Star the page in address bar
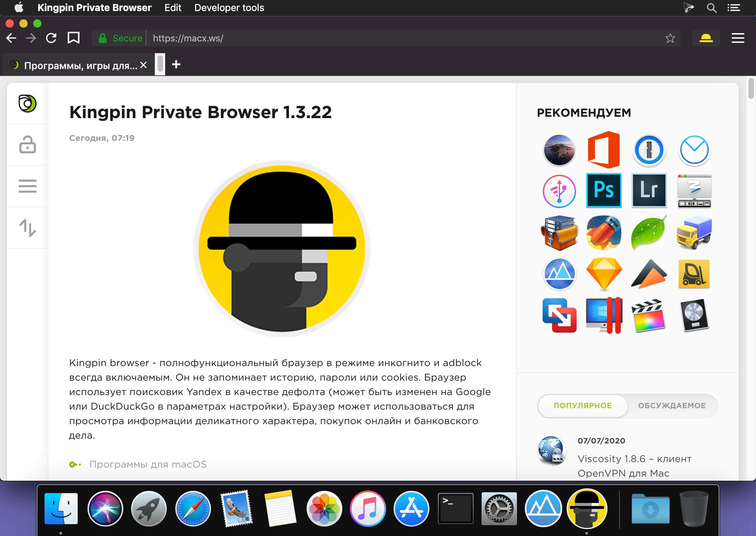 [x=670, y=38]
